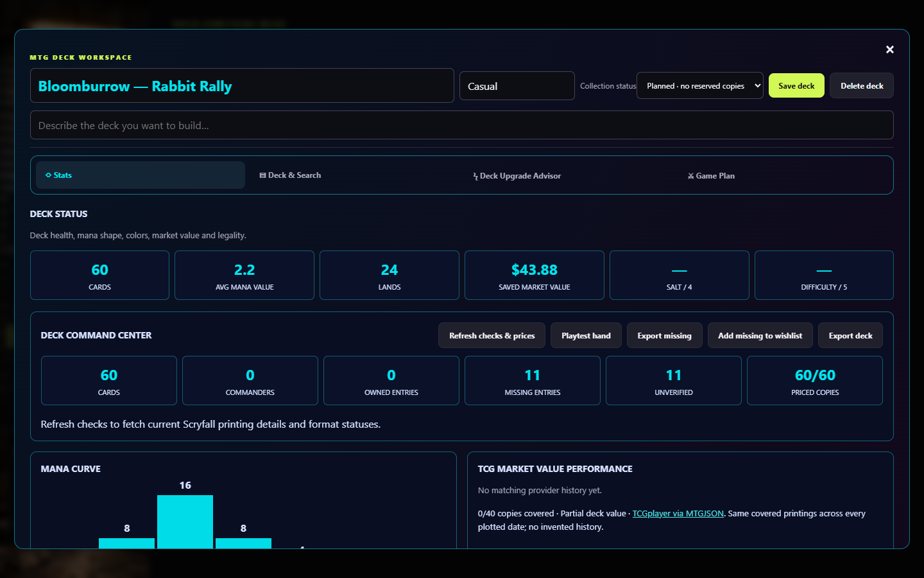
Task: Expand the Collection status dropdown
Action: point(700,85)
